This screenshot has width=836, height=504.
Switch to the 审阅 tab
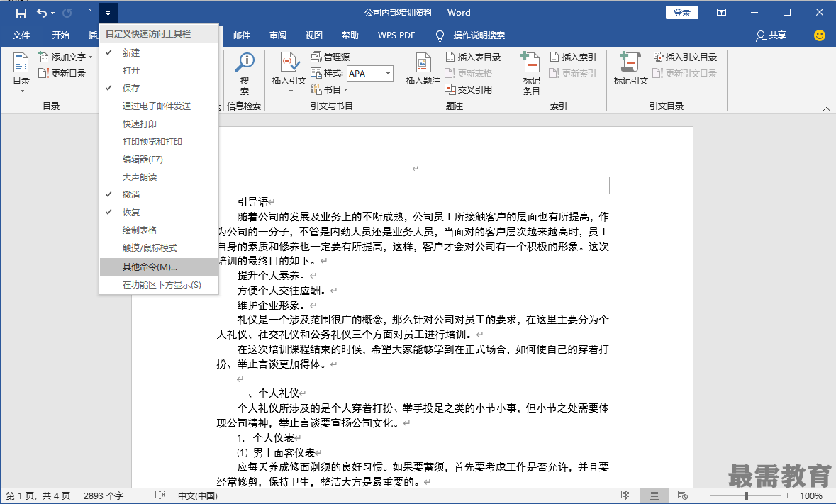coord(278,35)
